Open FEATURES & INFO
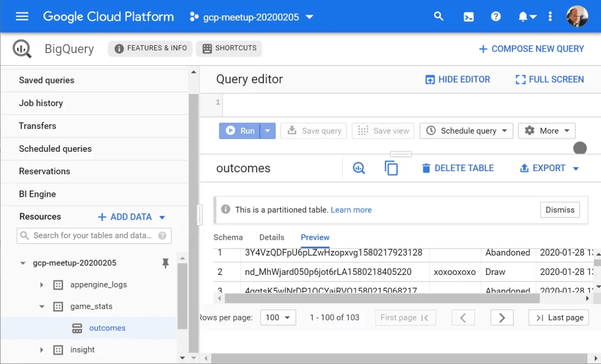601x364 pixels. point(150,48)
